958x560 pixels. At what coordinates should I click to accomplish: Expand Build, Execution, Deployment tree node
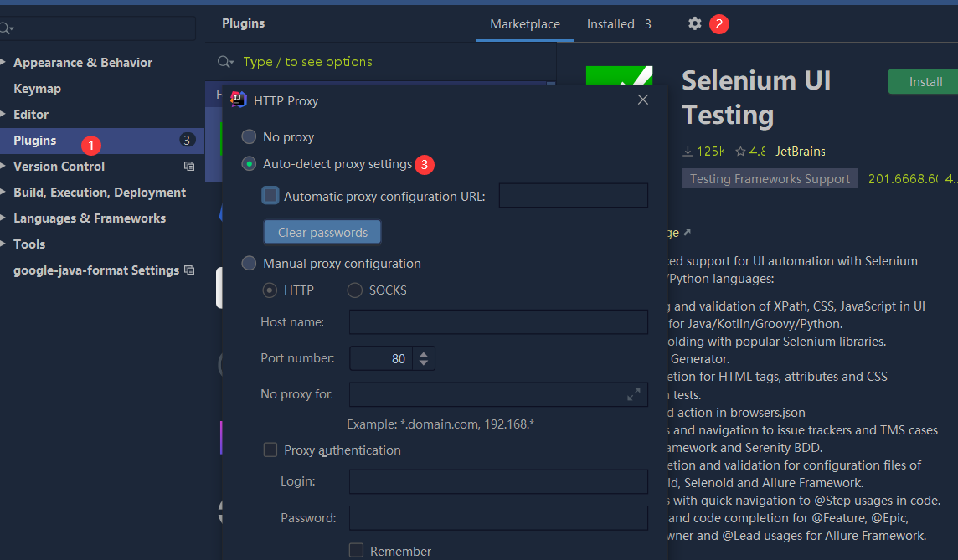[4, 193]
